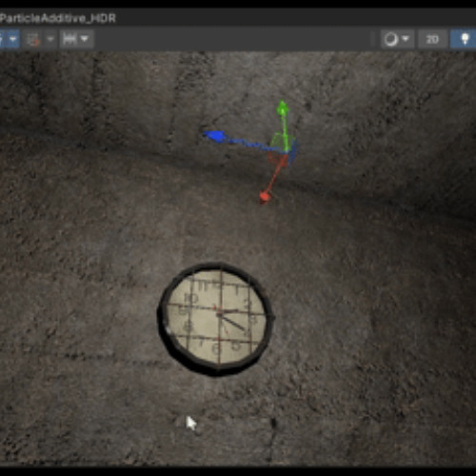The width and height of the screenshot is (476, 476).
Task: Select the clock object in the scene
Action: coord(216,319)
